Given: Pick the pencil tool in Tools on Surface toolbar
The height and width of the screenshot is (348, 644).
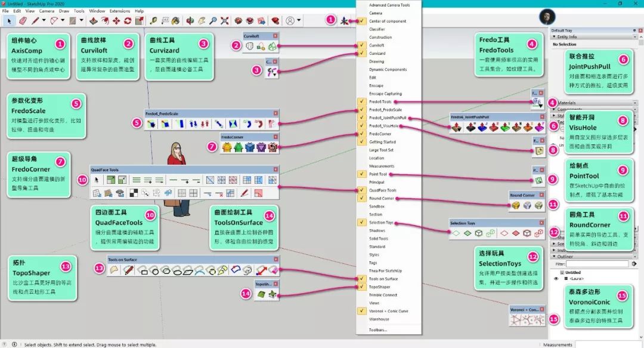Looking at the screenshot, I should pyautogui.click(x=129, y=269).
